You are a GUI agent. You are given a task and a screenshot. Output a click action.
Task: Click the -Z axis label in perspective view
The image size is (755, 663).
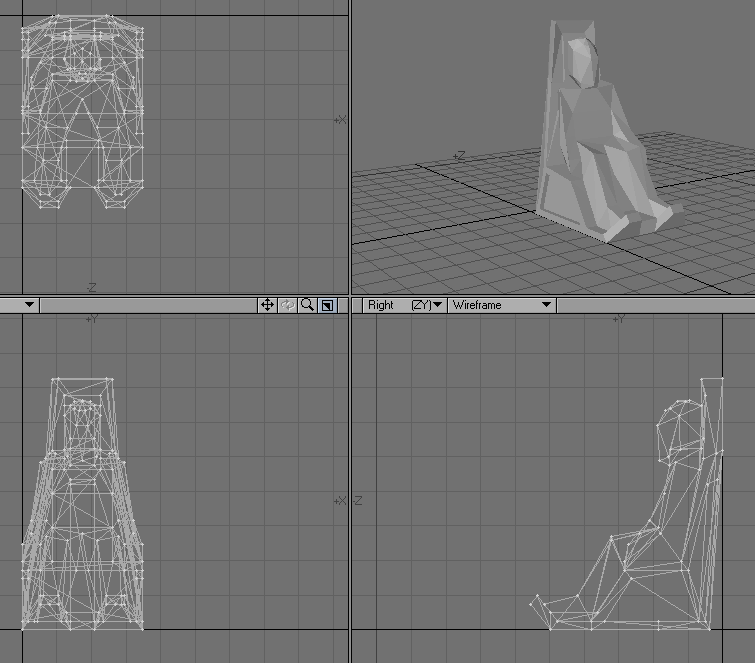pyautogui.click(x=459, y=156)
